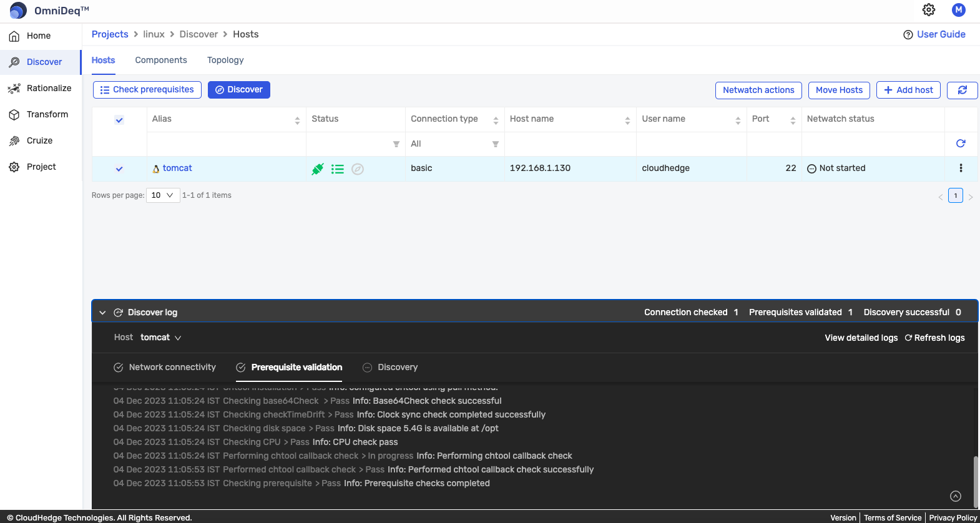Click the tomcat prerequisites list status icon

click(x=338, y=169)
